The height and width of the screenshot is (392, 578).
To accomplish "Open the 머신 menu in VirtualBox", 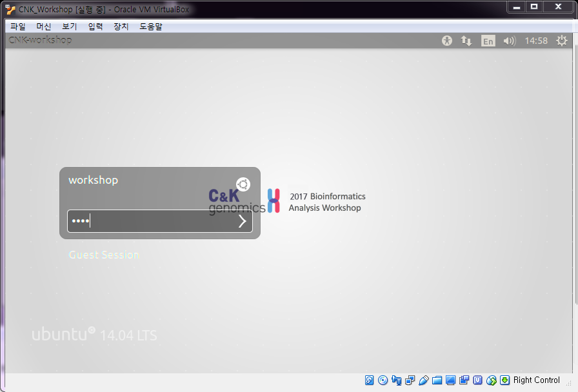I will 43,26.
